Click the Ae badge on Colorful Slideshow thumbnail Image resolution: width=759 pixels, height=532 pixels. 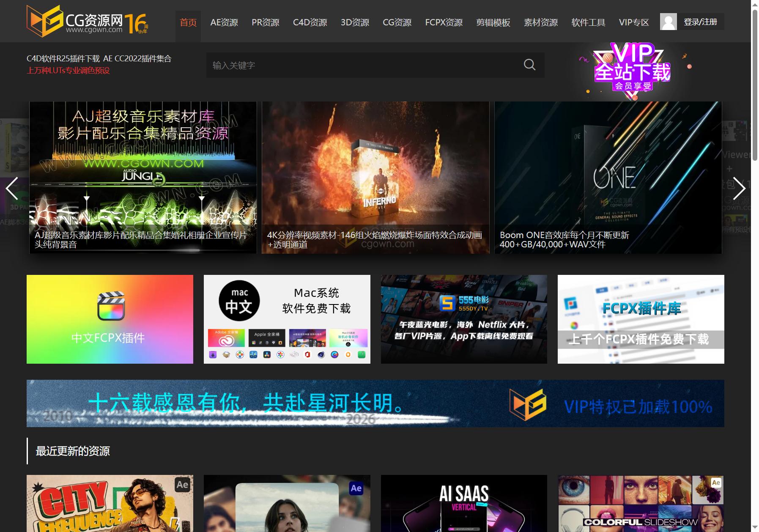pos(716,483)
